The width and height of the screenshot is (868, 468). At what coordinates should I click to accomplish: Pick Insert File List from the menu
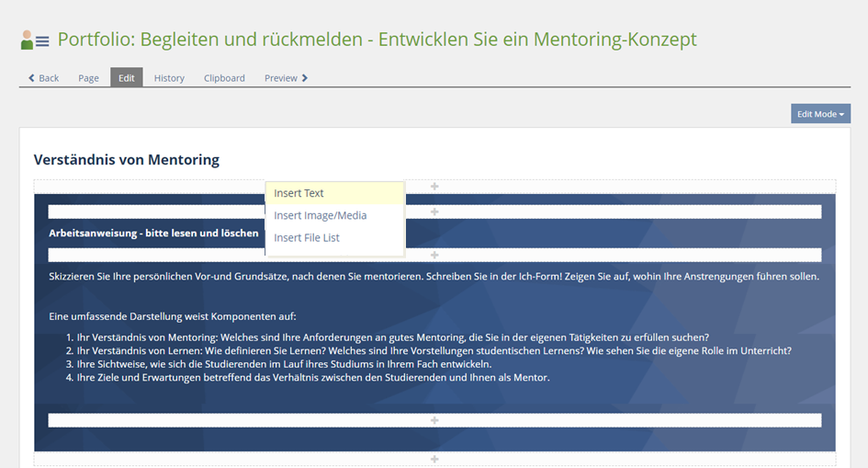click(x=307, y=237)
